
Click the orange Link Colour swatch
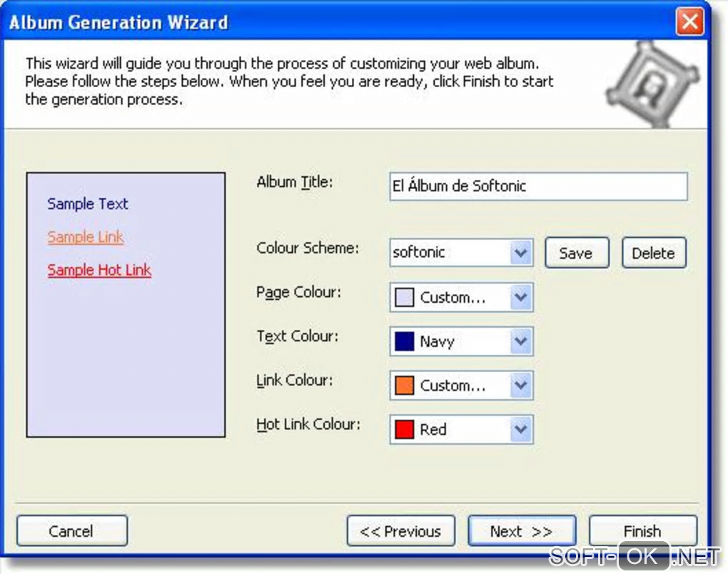click(404, 386)
